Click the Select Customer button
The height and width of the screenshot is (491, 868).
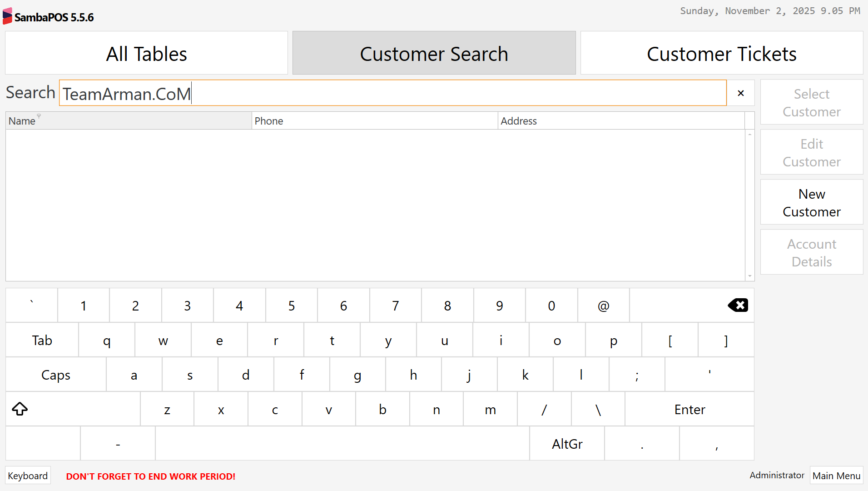812,102
